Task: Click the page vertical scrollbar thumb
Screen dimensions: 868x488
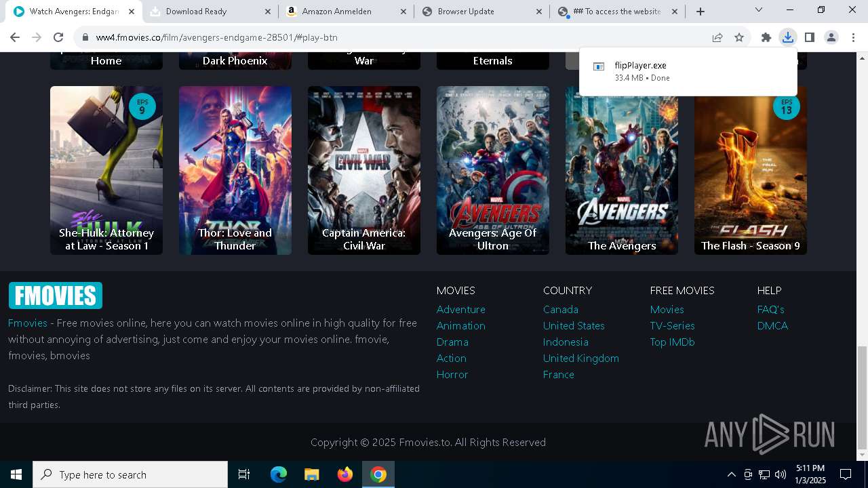Action: tap(862, 396)
